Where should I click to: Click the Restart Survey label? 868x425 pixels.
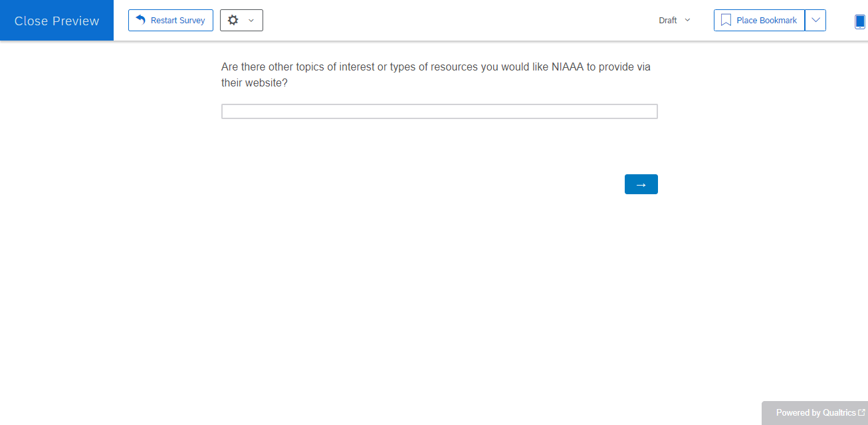coord(177,21)
